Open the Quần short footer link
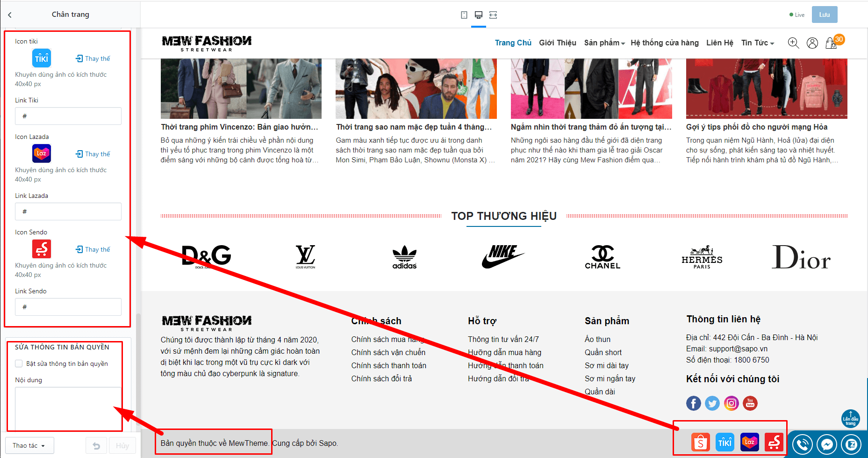The width and height of the screenshot is (868, 458). (603, 352)
